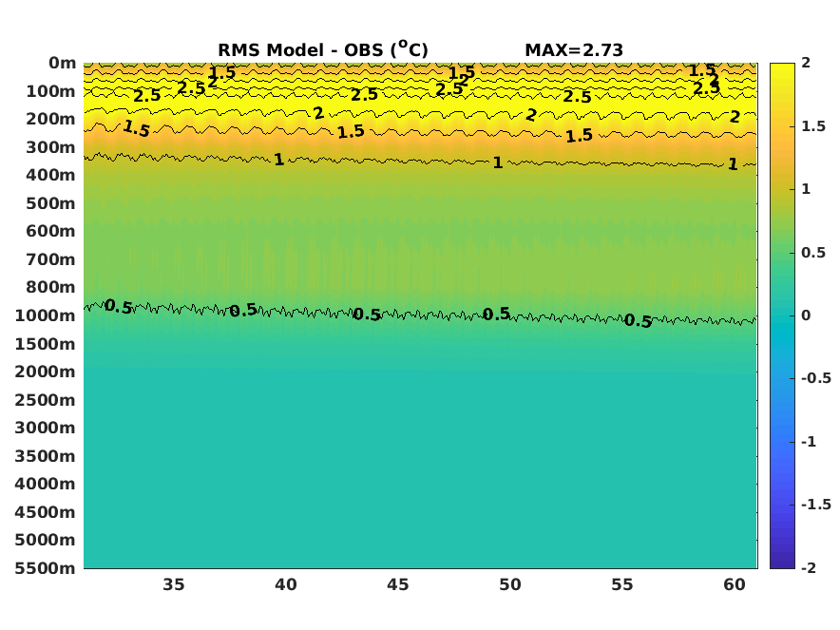Click the x-axis tick label "35"
Screen dimensions: 840x630
(x=174, y=584)
